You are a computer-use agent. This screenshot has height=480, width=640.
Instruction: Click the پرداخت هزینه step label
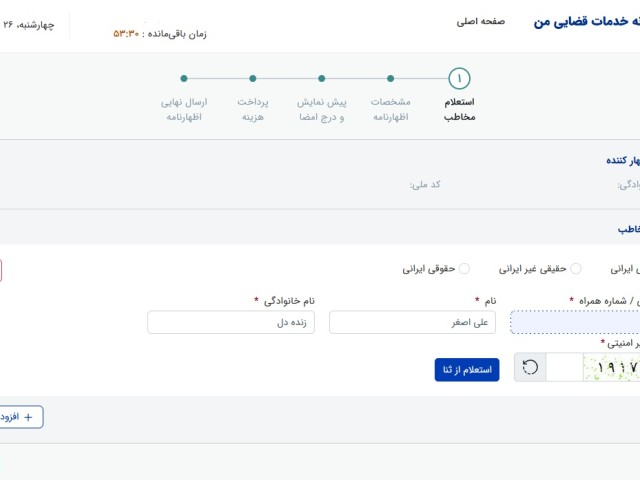click(x=253, y=109)
